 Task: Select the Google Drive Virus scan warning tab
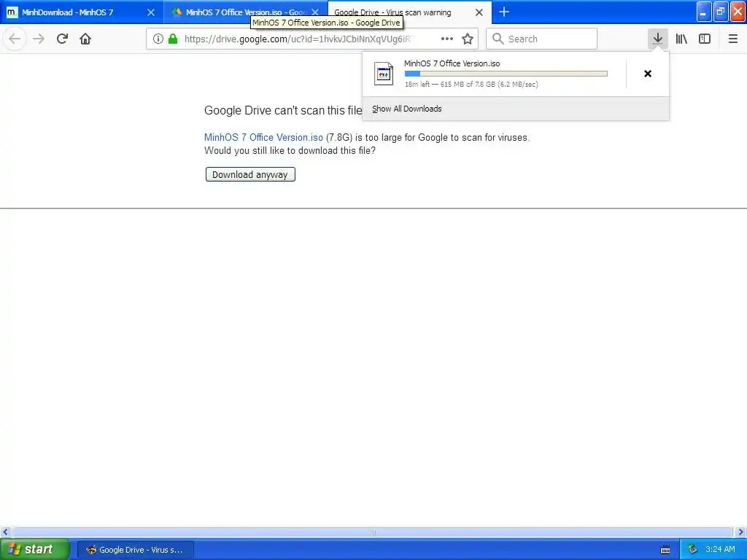pyautogui.click(x=410, y=12)
